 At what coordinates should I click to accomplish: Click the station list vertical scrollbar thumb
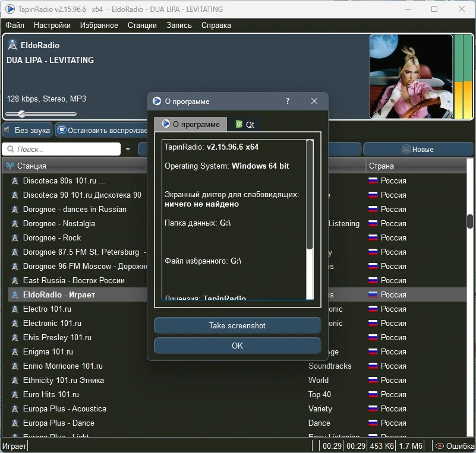[x=470, y=221]
